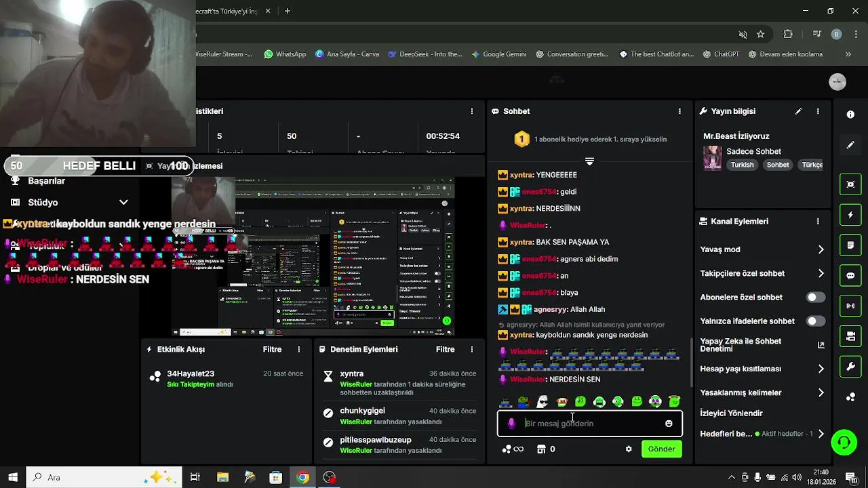Viewport: 868px width, 488px height.
Task: Send the message with Gönder button
Action: coord(661,449)
